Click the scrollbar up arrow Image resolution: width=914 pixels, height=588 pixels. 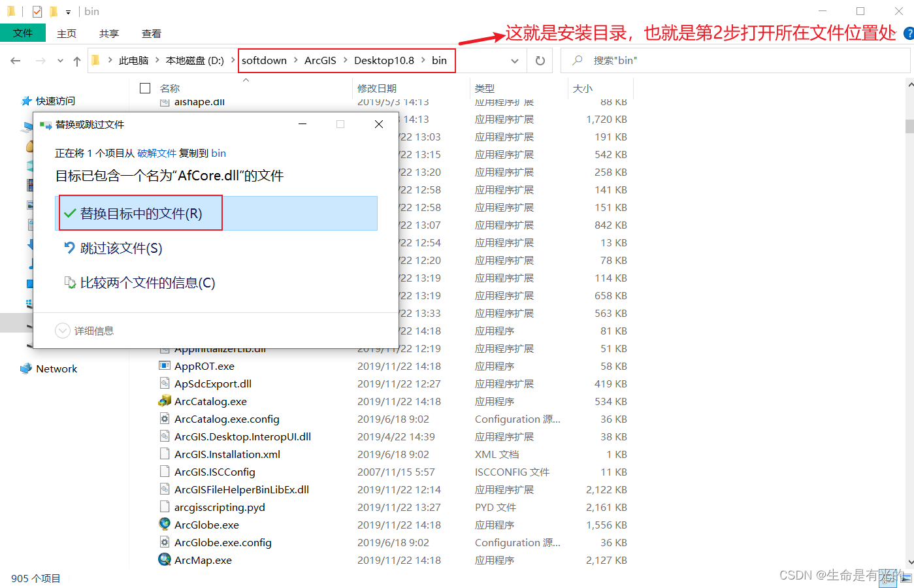point(909,84)
